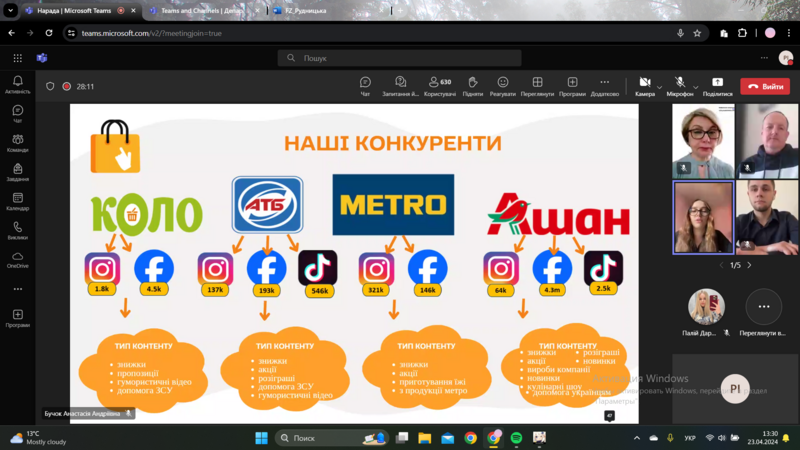Click the browser address bar URL
Screen dimensions: 800x450
[x=152, y=33]
